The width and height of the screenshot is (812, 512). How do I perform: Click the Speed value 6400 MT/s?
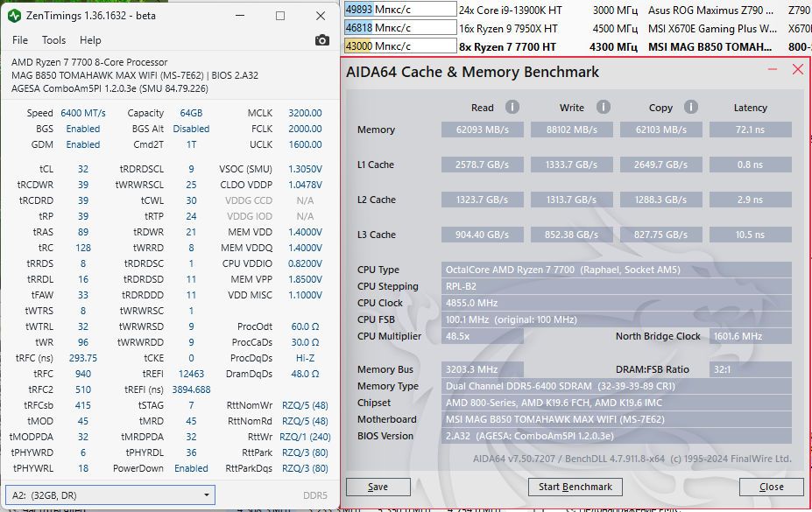(x=83, y=113)
